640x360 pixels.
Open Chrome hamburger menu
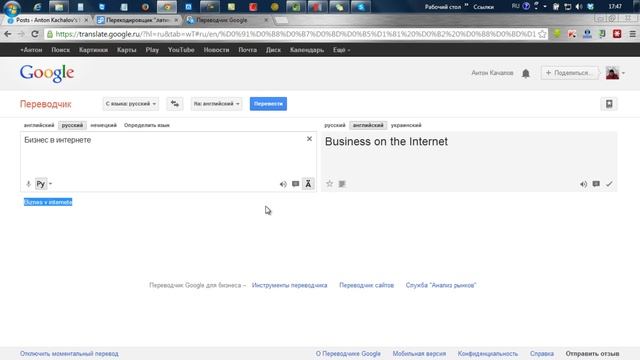632,34
